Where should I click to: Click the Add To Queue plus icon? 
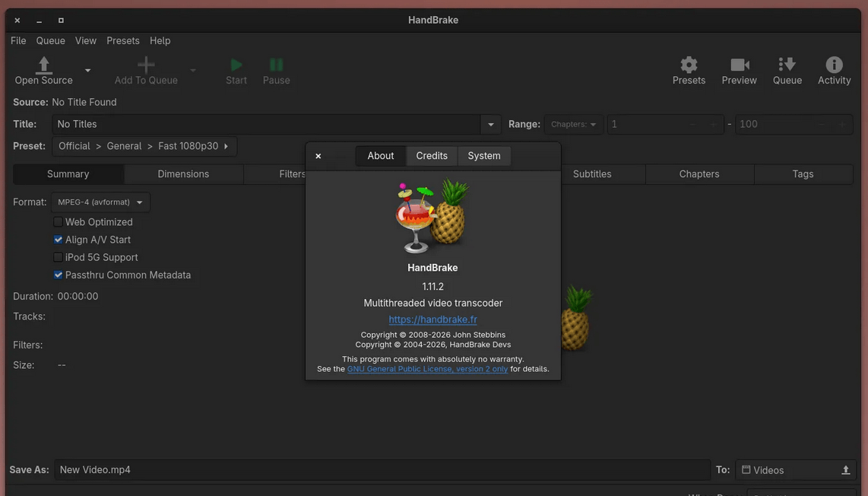click(x=146, y=65)
